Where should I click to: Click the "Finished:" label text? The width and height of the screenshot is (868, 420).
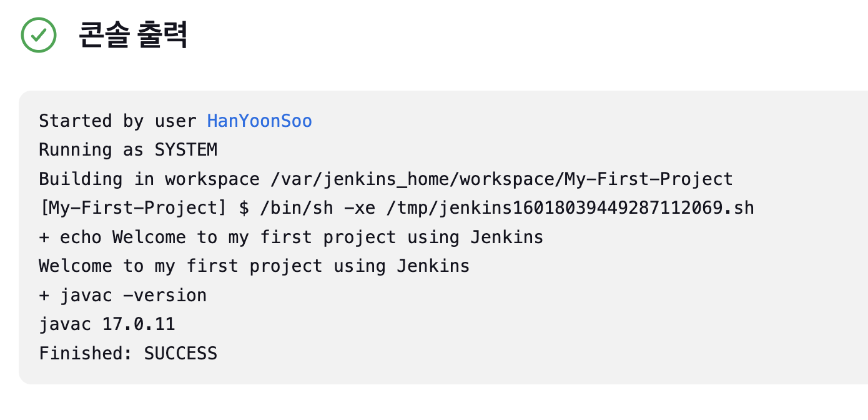(x=86, y=354)
